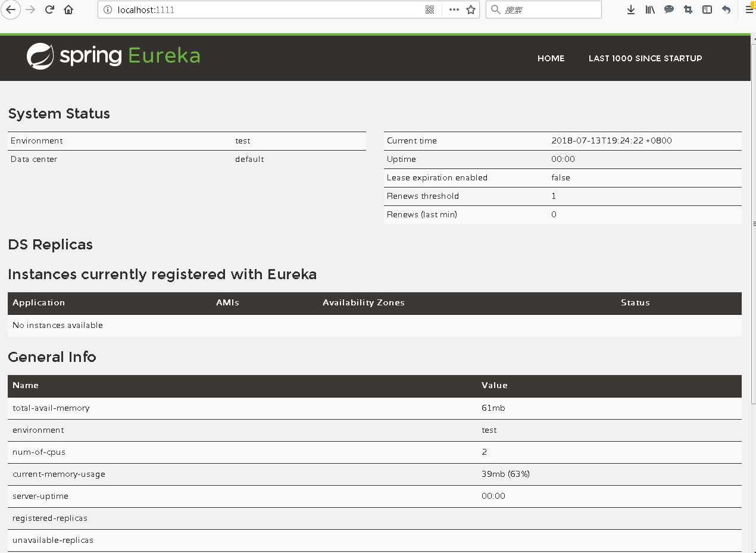Select the Current time label
Image resolution: width=756 pixels, height=553 pixels.
[412, 141]
